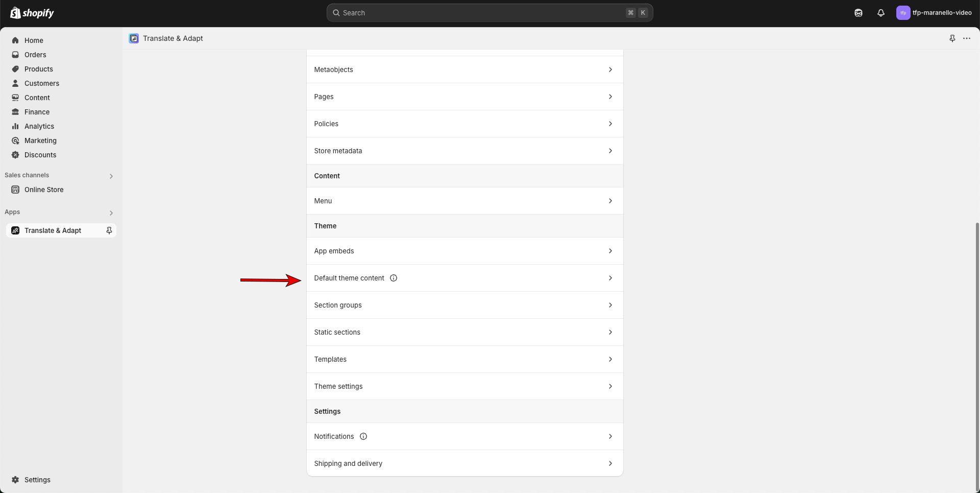Click the info icon next to Notifications
The height and width of the screenshot is (493, 980).
click(x=363, y=436)
